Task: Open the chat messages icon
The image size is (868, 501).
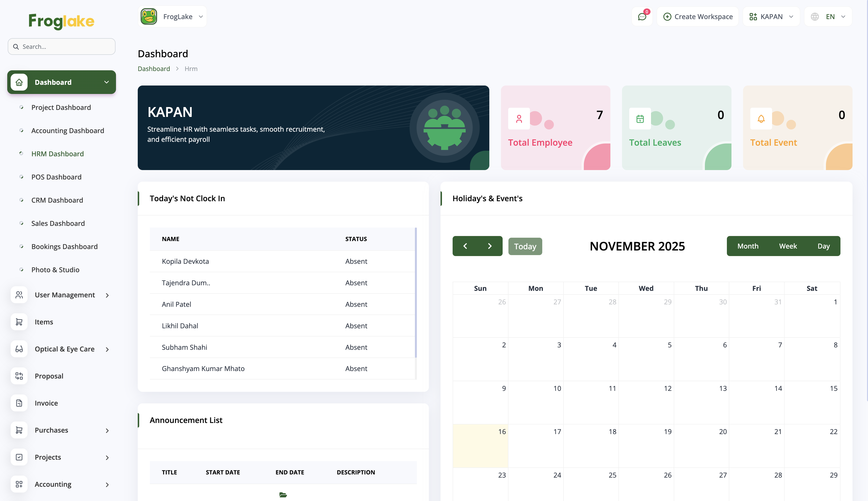Action: coord(642,16)
